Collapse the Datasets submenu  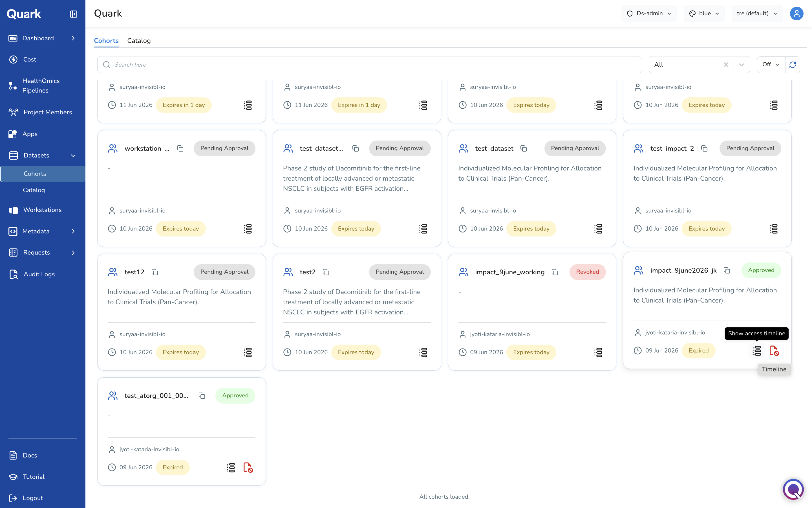[x=73, y=156]
